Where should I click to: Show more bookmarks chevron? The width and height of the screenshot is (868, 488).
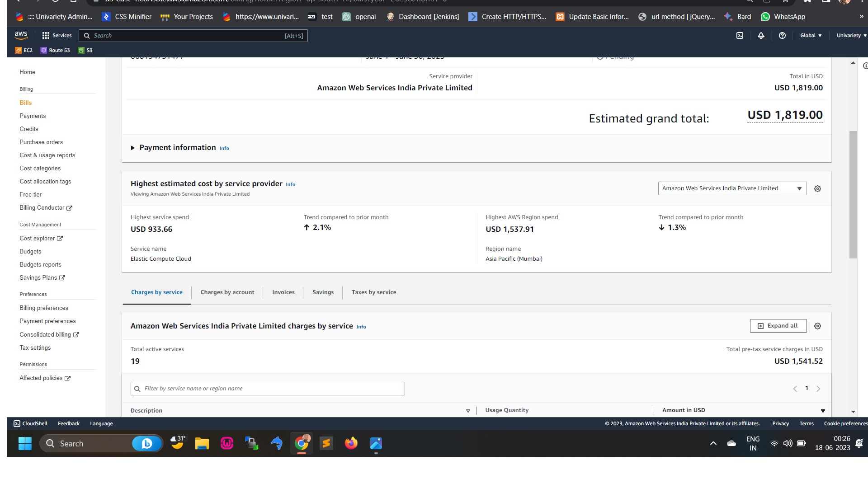pyautogui.click(x=861, y=17)
